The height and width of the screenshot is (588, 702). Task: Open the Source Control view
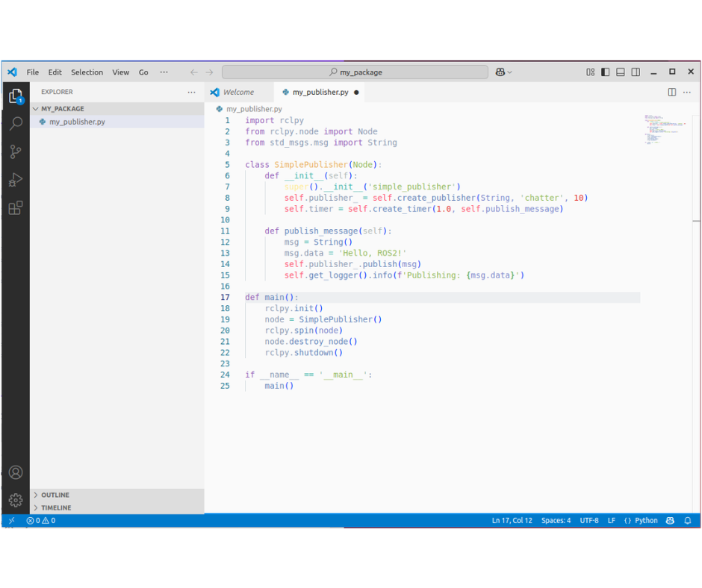click(15, 152)
